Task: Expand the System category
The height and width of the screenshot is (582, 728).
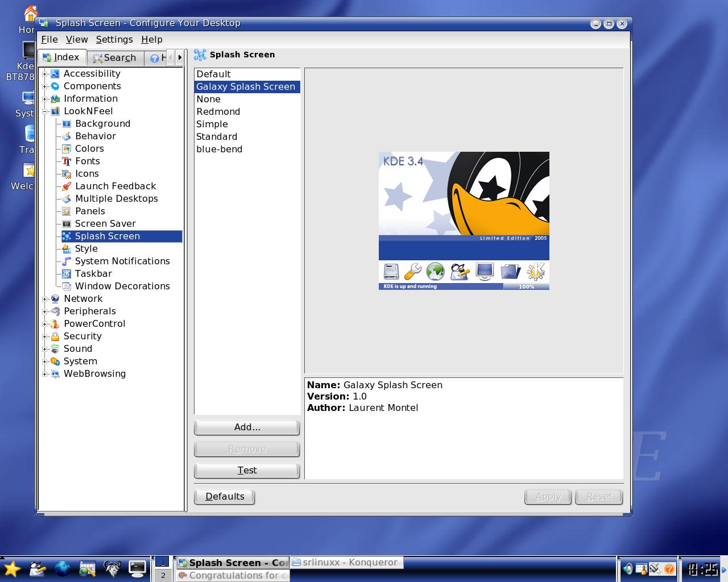Action: coord(45,361)
